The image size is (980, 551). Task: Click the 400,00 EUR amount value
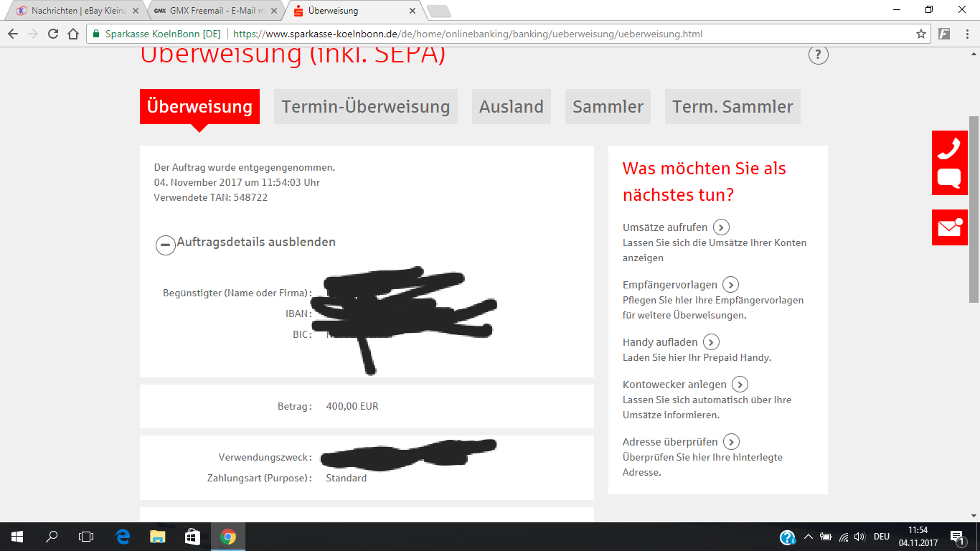click(352, 407)
